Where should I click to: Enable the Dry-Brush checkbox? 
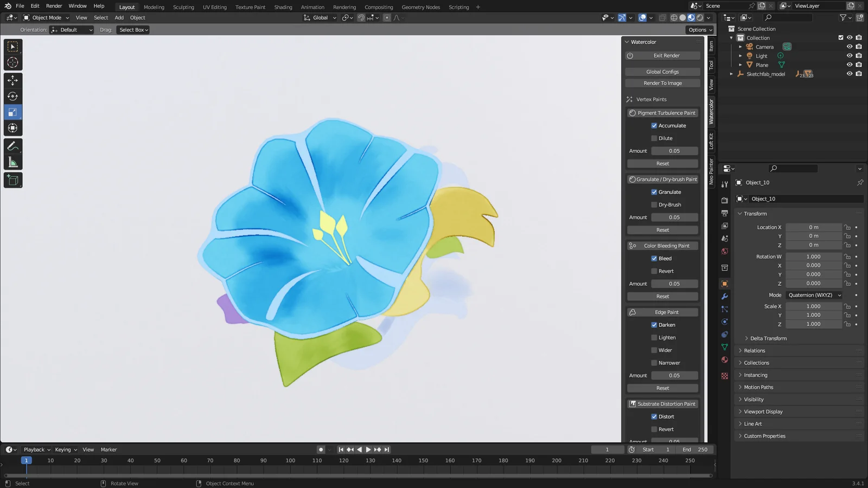tap(654, 204)
